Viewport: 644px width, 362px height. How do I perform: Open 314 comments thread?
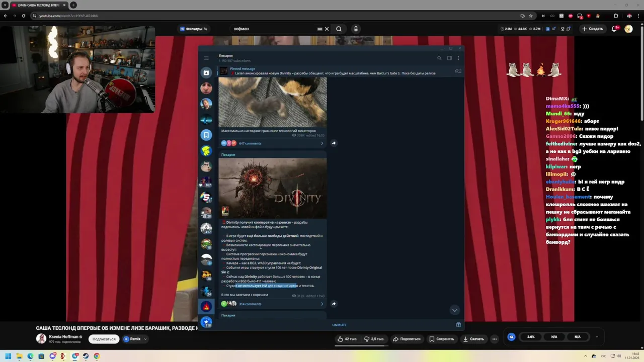[x=273, y=304]
